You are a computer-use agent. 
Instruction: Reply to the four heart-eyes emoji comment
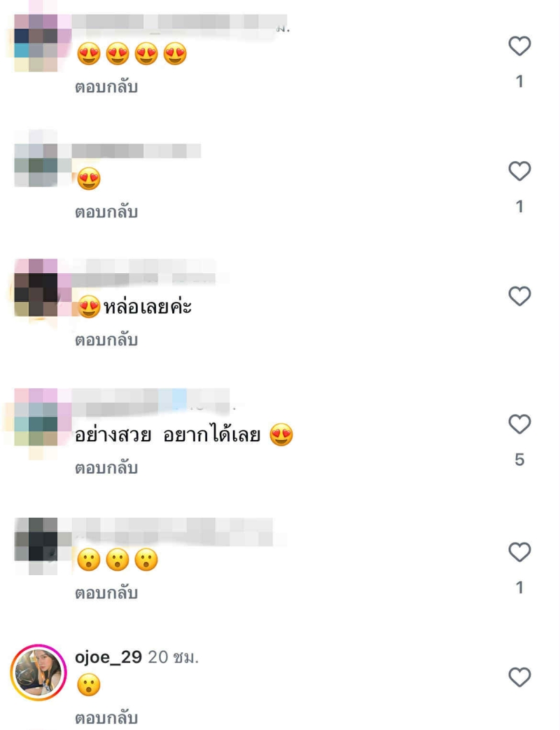106,87
